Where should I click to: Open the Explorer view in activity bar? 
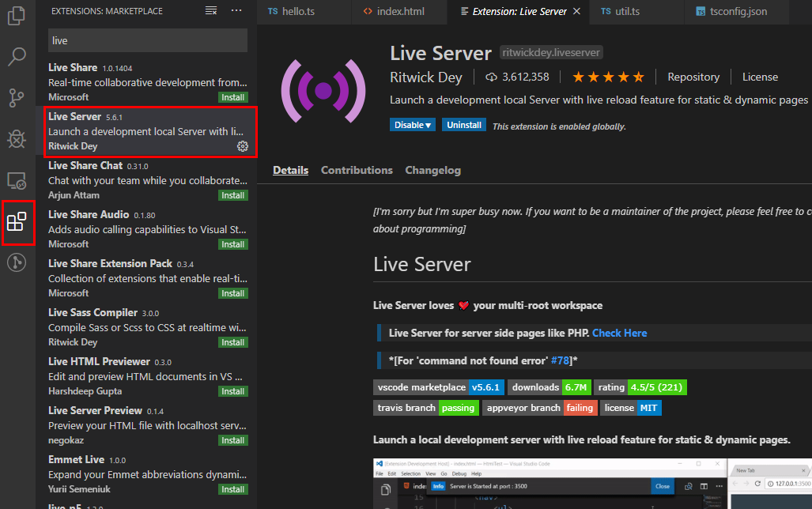[17, 16]
